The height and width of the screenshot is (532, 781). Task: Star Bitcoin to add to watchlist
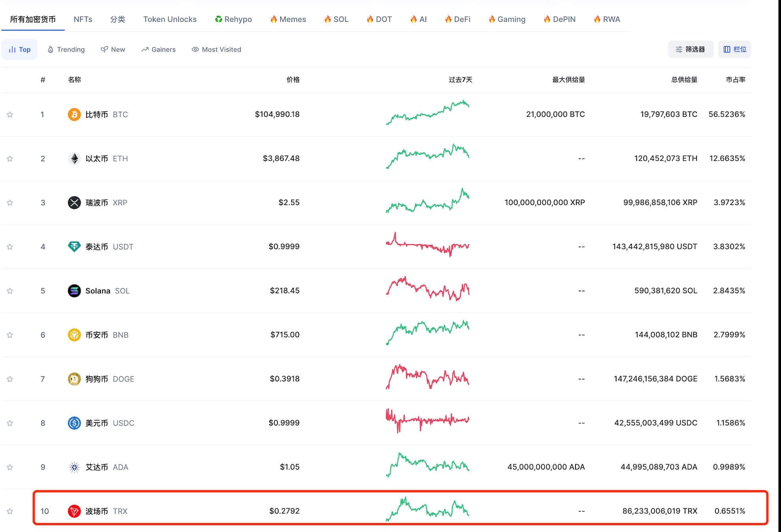pos(10,115)
